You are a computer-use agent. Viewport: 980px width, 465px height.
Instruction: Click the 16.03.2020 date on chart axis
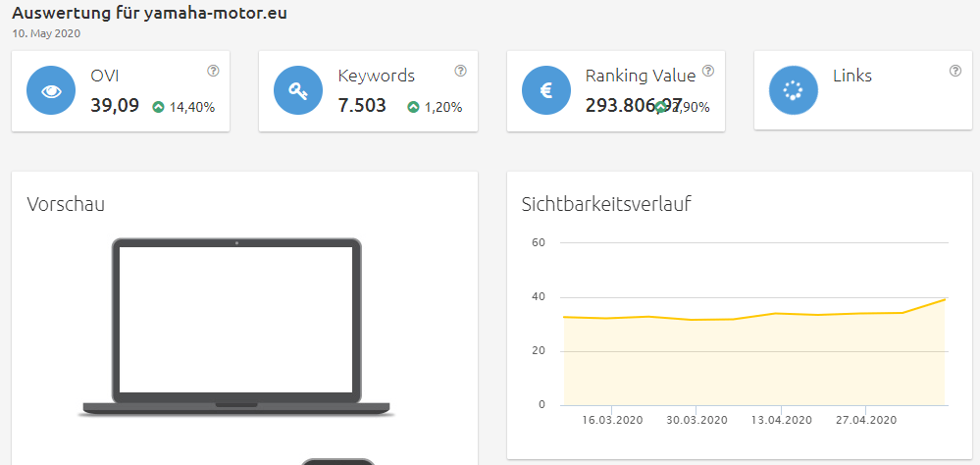pyautogui.click(x=610, y=420)
